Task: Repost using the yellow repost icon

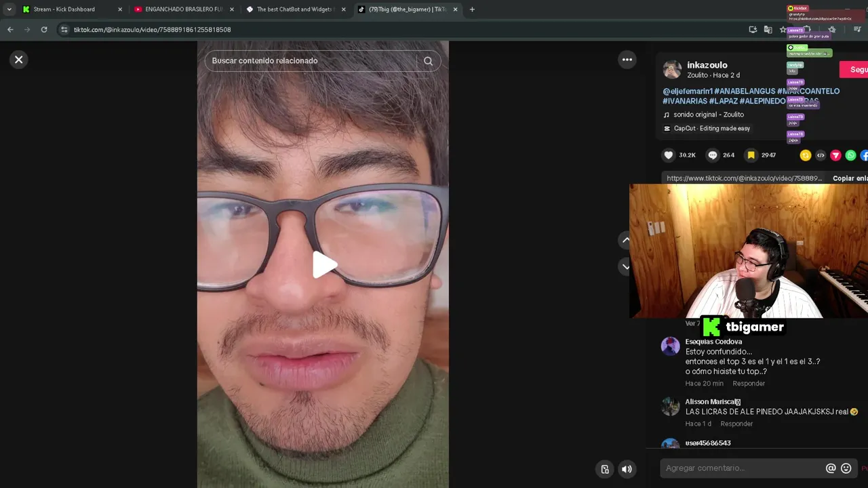Action: click(806, 155)
